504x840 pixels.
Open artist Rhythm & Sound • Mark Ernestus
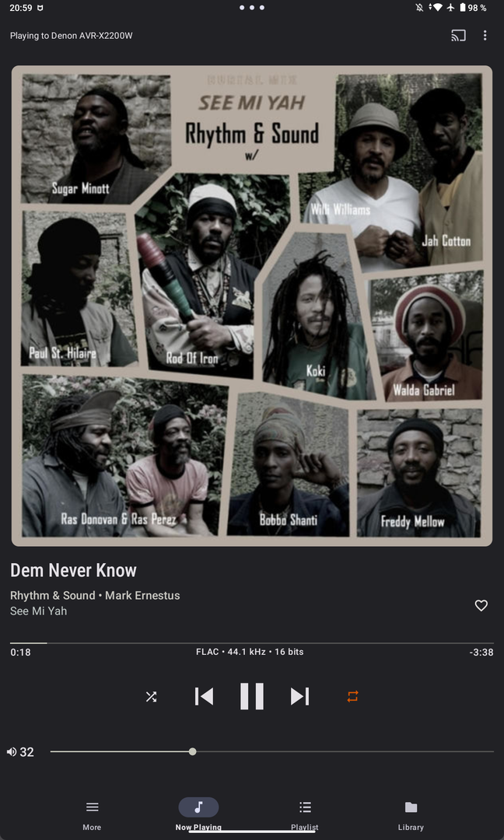[x=95, y=596]
